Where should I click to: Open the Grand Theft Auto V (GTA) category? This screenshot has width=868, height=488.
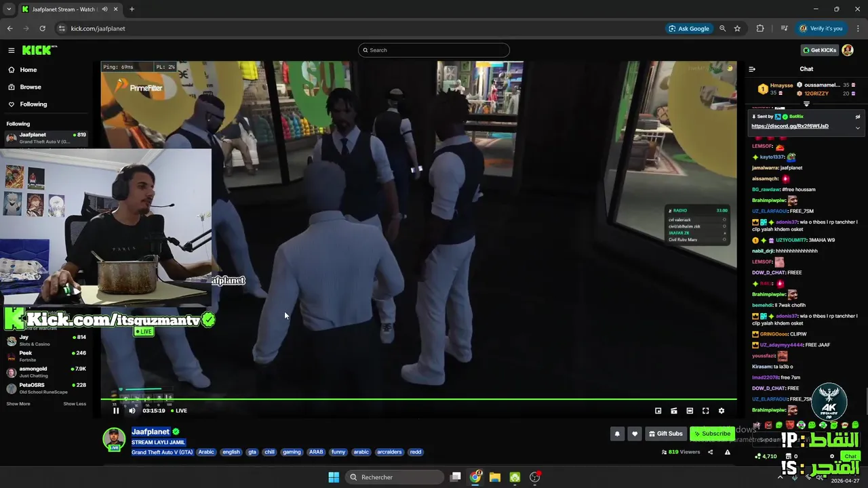pos(162,452)
